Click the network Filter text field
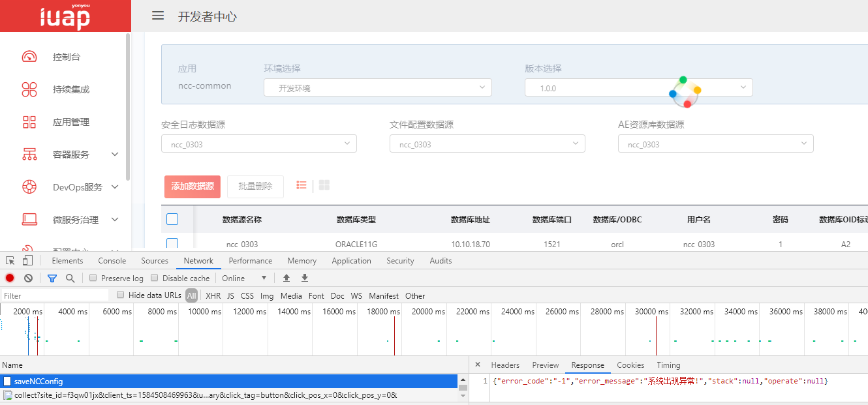This screenshot has height=405, width=868. (x=55, y=295)
